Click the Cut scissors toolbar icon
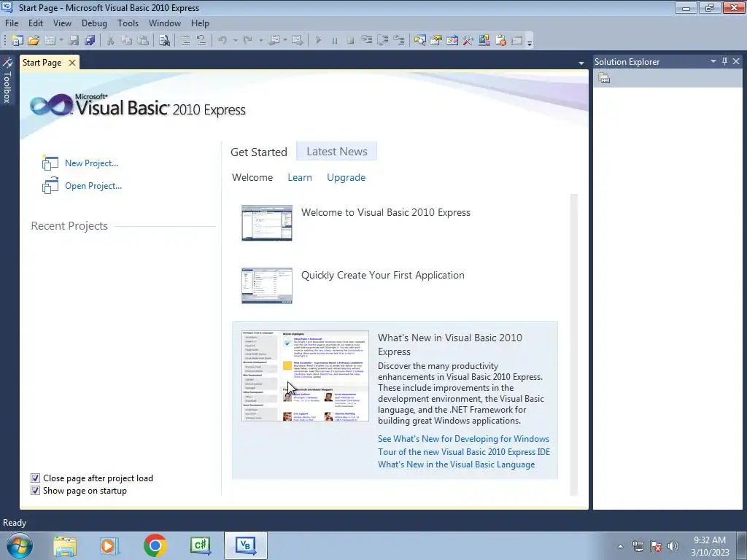Screen dimensions: 747x560 tap(110, 41)
